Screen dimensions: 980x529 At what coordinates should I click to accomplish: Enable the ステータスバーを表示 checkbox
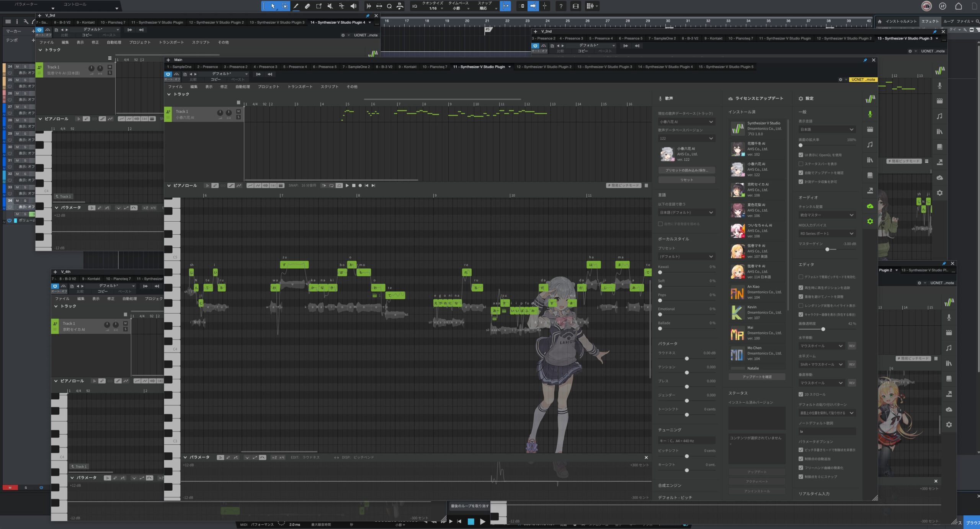(800, 164)
